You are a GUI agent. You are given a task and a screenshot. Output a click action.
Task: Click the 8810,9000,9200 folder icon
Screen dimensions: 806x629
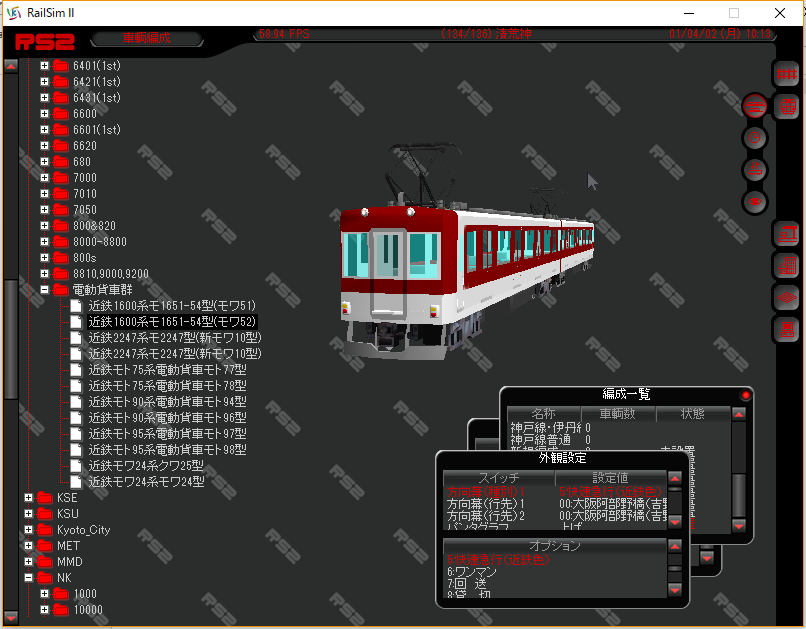(x=61, y=273)
